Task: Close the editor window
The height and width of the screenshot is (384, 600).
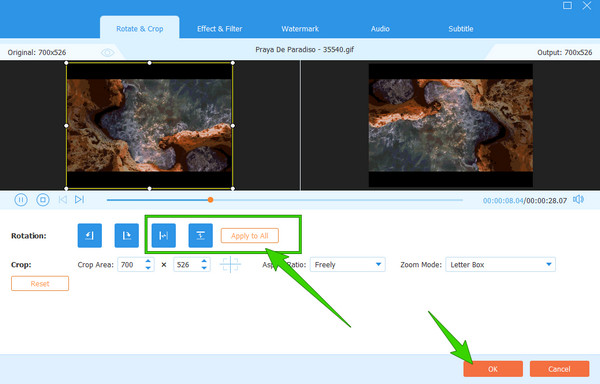Action: (587, 5)
